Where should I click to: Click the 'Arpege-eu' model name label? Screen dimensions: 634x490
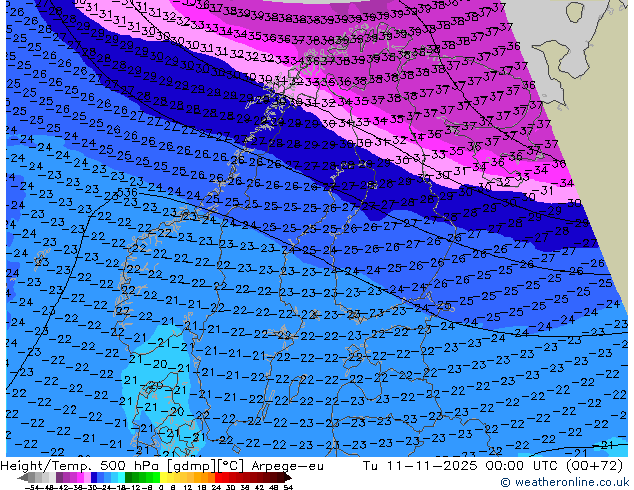click(x=287, y=466)
